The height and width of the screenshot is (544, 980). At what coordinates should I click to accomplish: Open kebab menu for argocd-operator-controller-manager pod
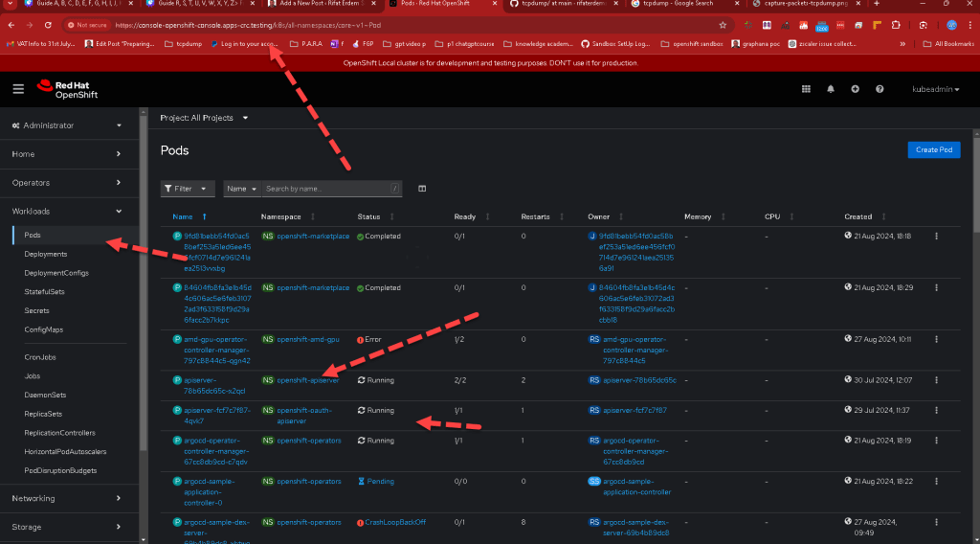pyautogui.click(x=936, y=441)
